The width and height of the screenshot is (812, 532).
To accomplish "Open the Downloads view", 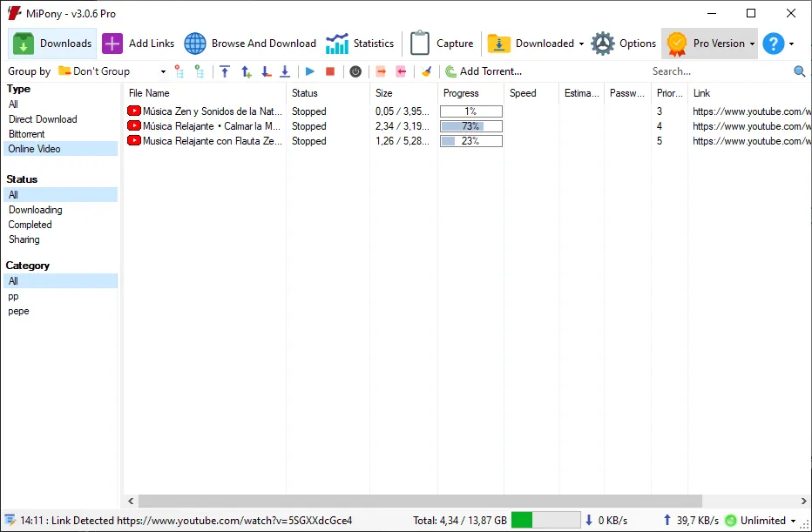I will 52,44.
